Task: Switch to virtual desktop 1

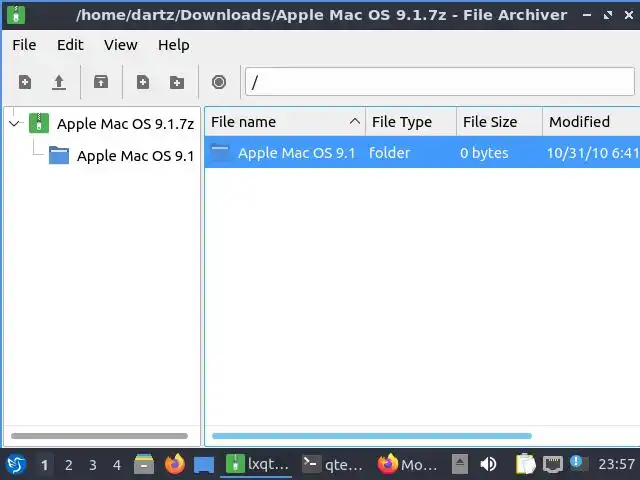Action: (44, 464)
